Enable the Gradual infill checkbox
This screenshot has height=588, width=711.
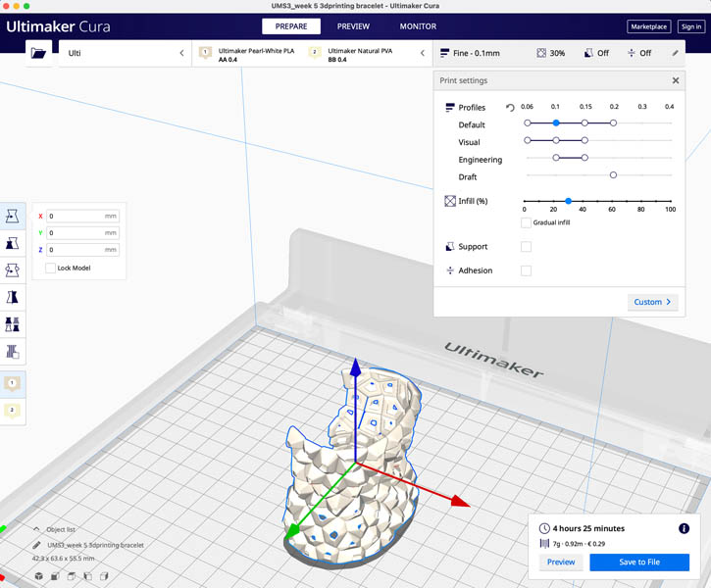click(x=526, y=222)
